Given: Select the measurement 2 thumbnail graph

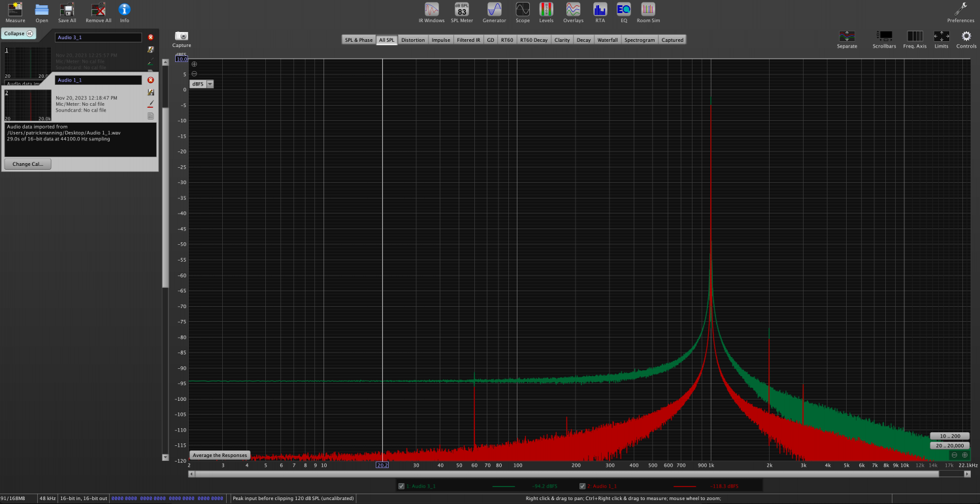Looking at the screenshot, I should click(28, 104).
